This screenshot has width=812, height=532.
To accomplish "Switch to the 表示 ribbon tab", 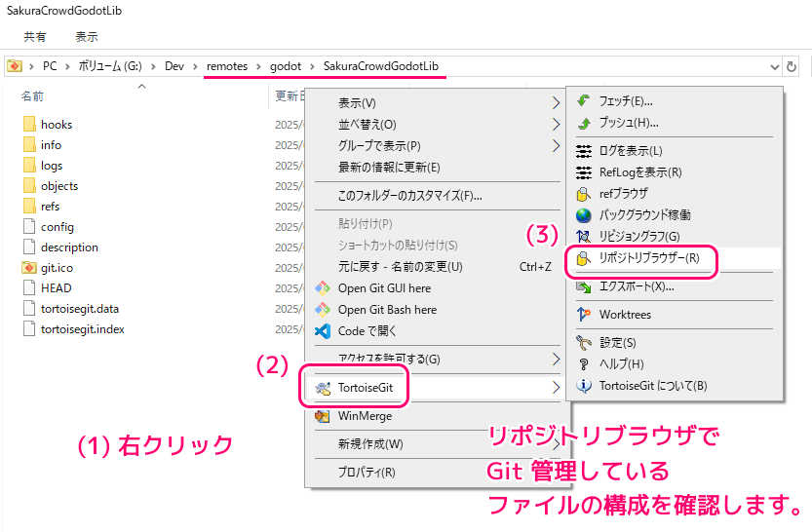I will point(87,37).
